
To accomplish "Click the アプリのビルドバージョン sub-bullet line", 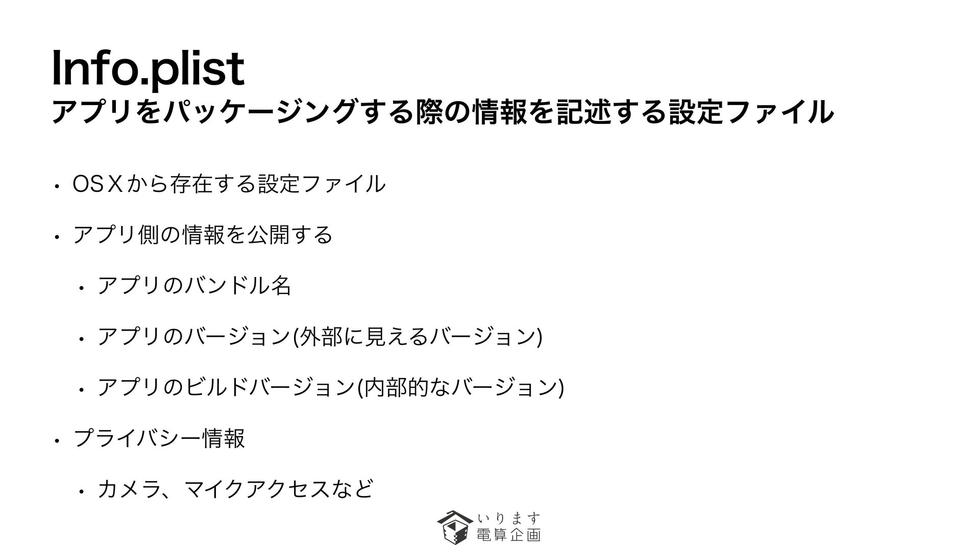I will (x=330, y=388).
